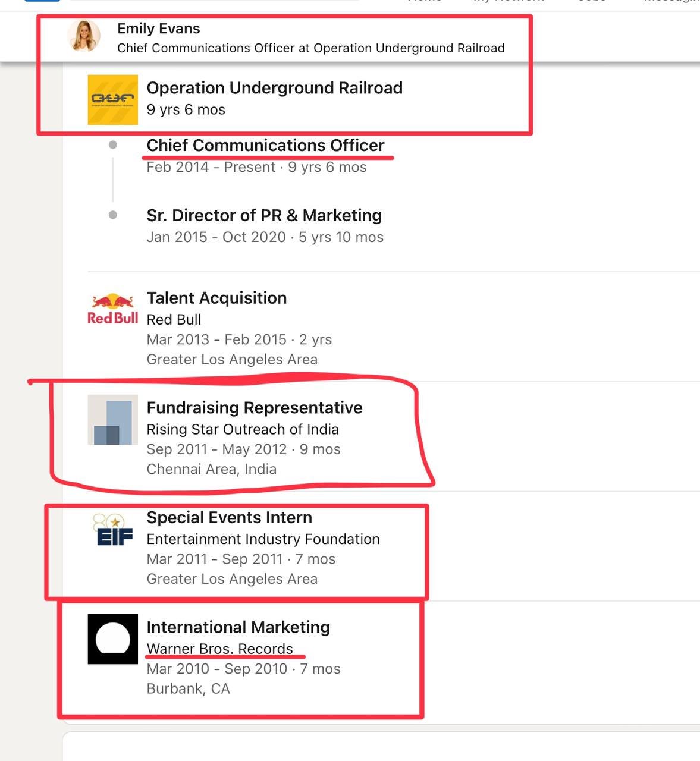Open Emily Evans profile photo
The image size is (700, 761).
coord(83,36)
